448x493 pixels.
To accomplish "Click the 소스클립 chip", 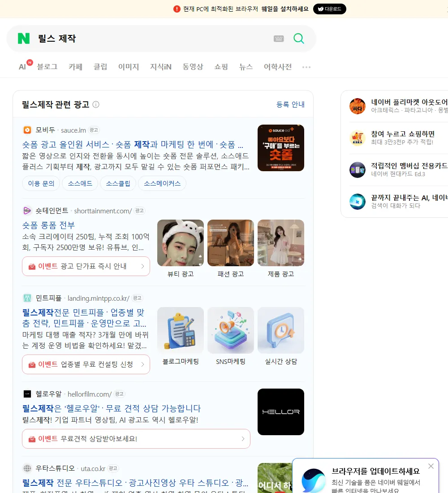I will pos(118,183).
